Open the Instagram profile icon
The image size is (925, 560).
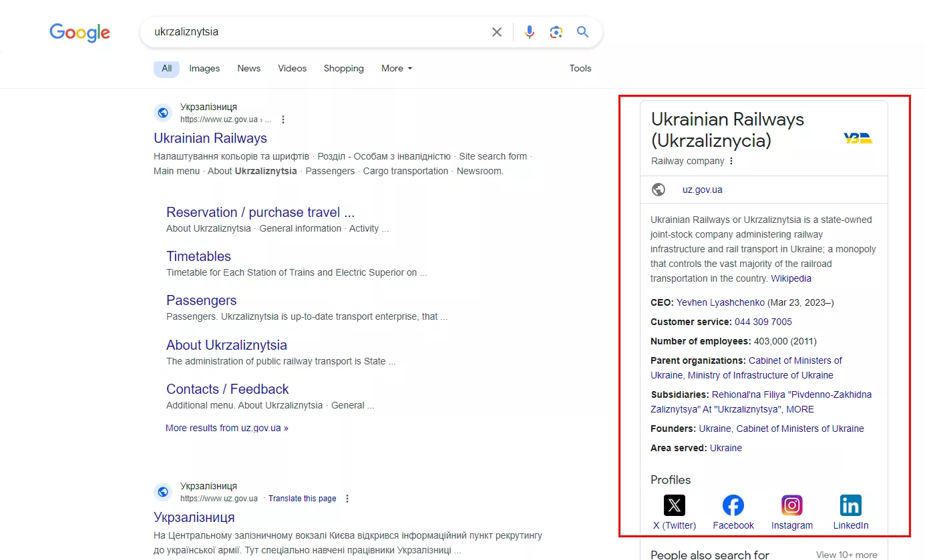(792, 505)
